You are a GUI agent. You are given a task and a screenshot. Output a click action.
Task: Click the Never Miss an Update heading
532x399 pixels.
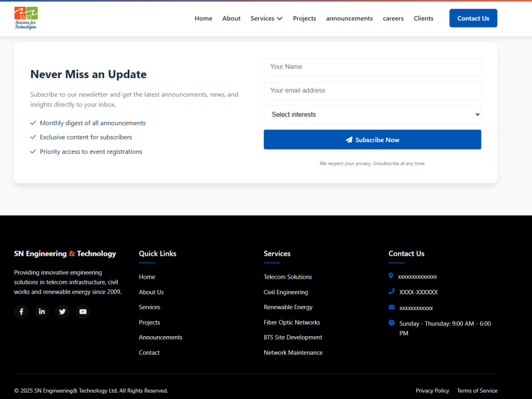coord(88,74)
